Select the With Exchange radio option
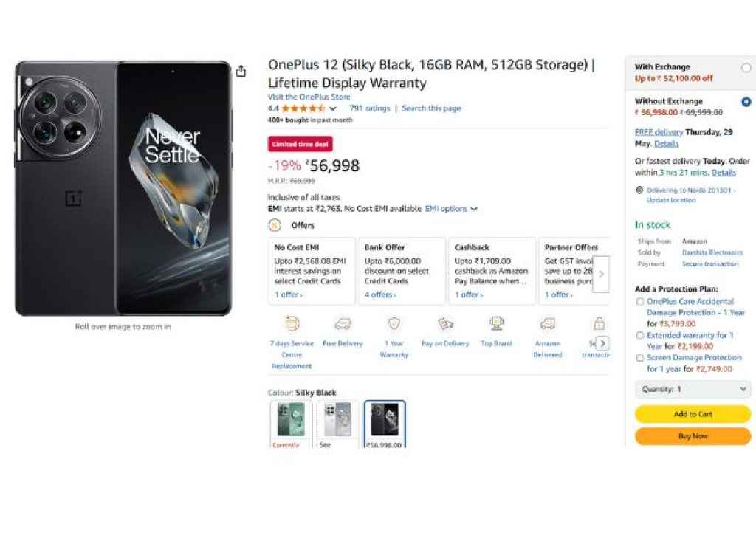This screenshot has width=756, height=558. pyautogui.click(x=746, y=68)
